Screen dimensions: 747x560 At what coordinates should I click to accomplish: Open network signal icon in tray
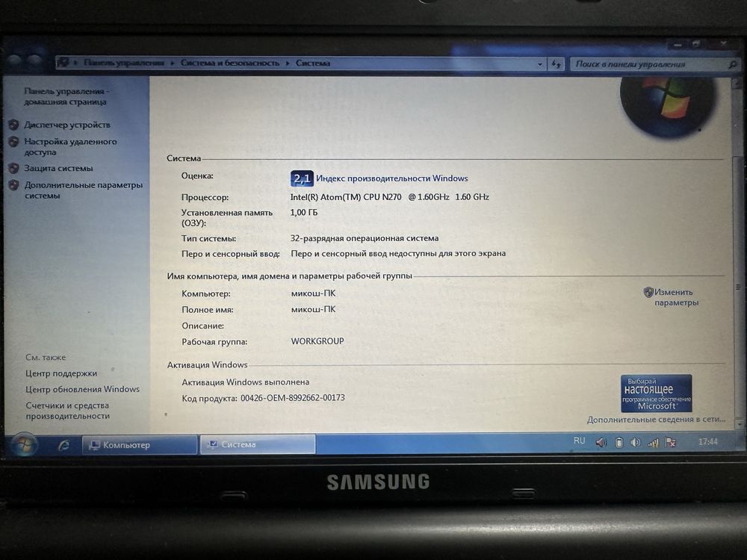coord(653,443)
